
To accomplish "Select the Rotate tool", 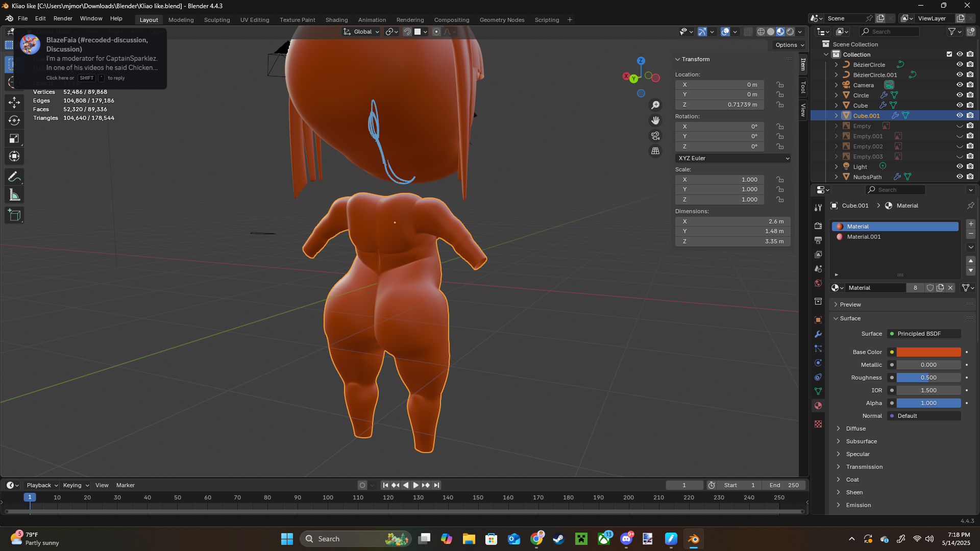I will [x=14, y=120].
